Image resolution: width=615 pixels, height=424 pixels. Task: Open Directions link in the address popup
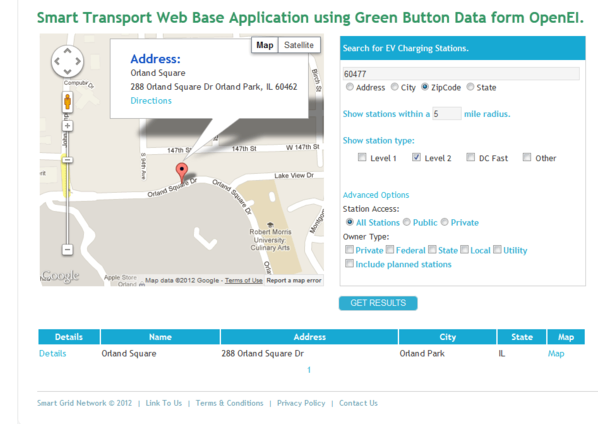click(x=151, y=101)
